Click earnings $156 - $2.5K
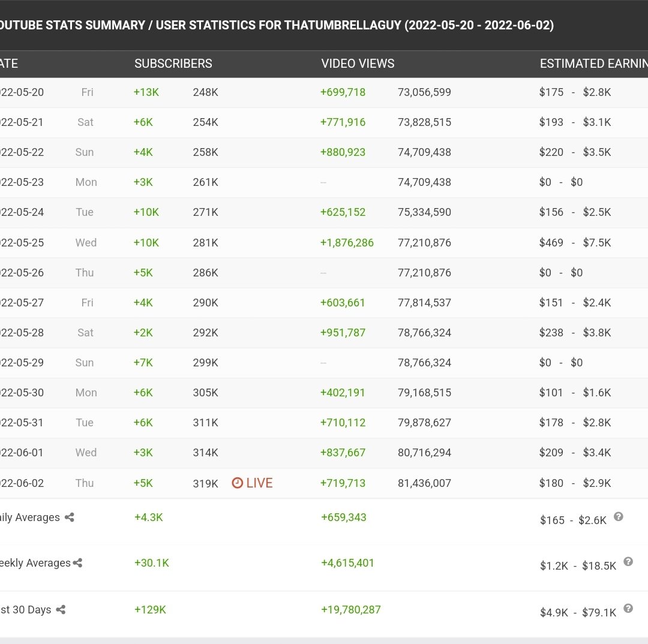The width and height of the screenshot is (648, 644). [x=575, y=212]
